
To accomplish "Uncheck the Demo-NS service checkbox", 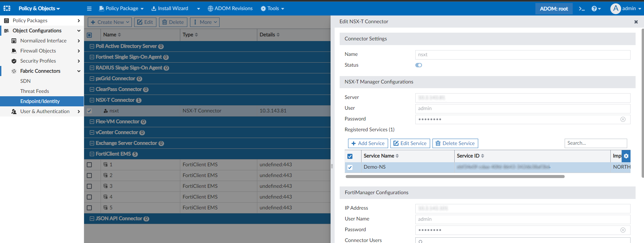I will 350,167.
